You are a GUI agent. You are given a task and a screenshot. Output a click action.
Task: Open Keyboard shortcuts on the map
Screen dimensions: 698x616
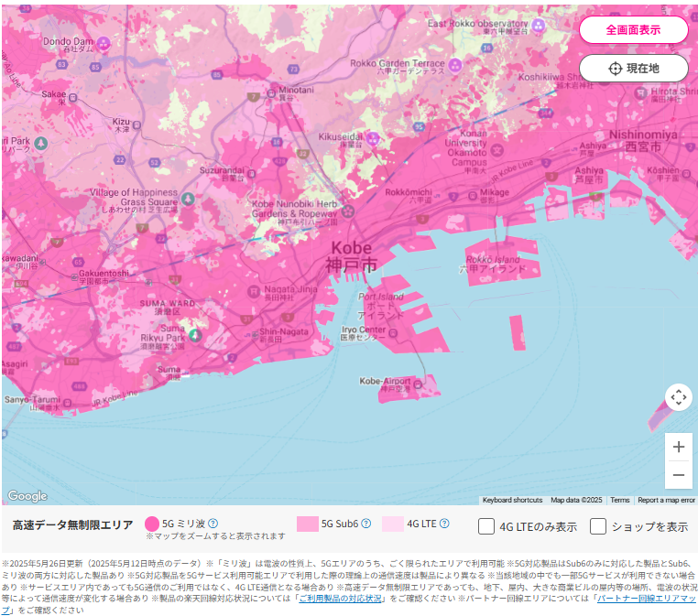coord(512,500)
